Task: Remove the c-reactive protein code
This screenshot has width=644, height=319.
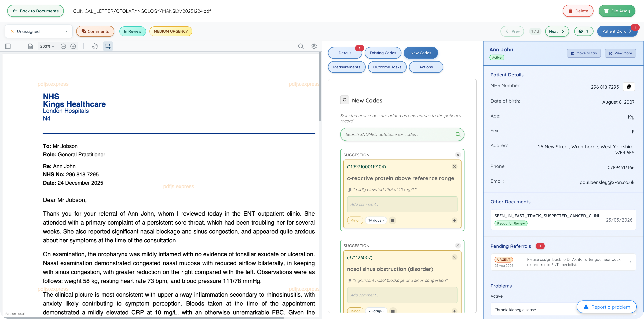Action: point(454,166)
